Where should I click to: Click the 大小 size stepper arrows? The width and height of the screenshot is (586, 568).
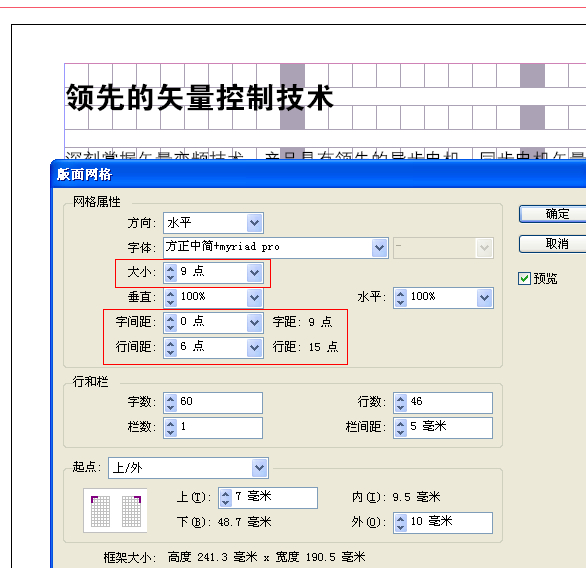pos(170,272)
